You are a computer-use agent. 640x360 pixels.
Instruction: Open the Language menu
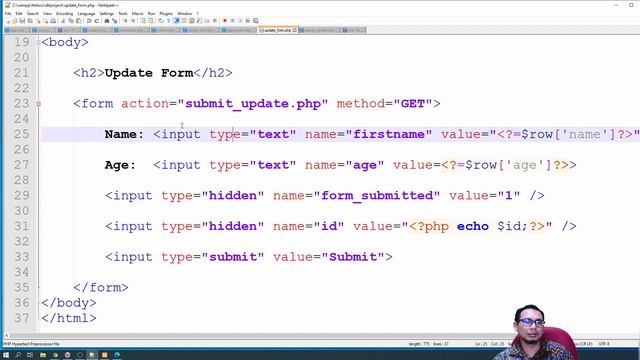pos(86,13)
